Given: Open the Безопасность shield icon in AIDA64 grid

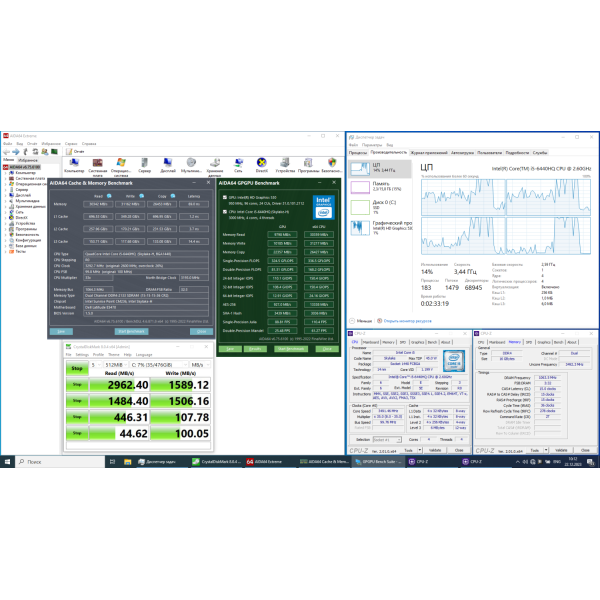Looking at the screenshot, I should click(332, 163).
